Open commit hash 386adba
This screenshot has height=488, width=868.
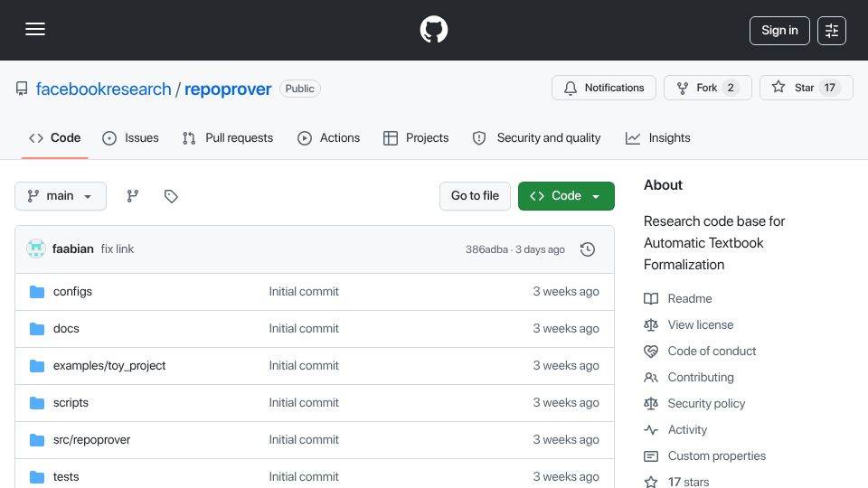(x=486, y=249)
